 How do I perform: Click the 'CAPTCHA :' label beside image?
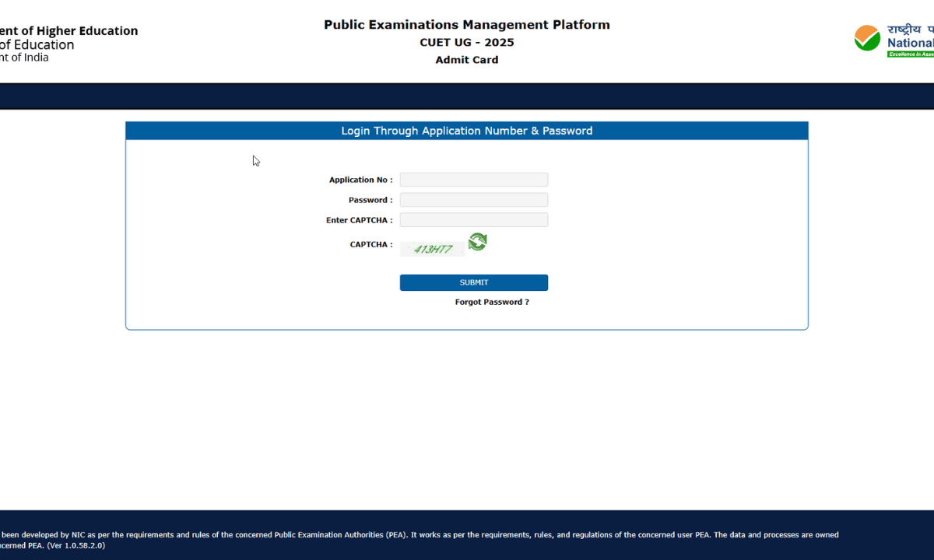coord(371,244)
